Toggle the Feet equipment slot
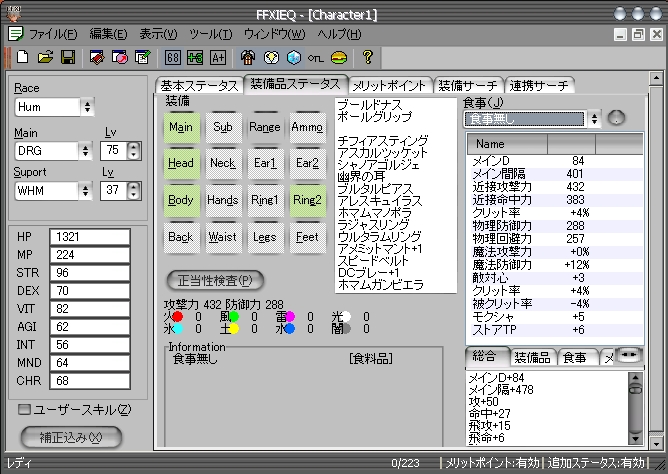Screen dimensions: 668x474 coord(308,237)
